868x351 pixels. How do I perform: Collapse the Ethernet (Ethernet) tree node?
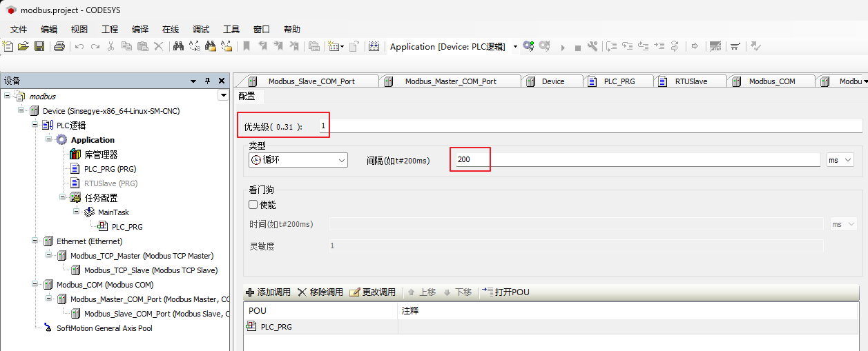coord(35,241)
